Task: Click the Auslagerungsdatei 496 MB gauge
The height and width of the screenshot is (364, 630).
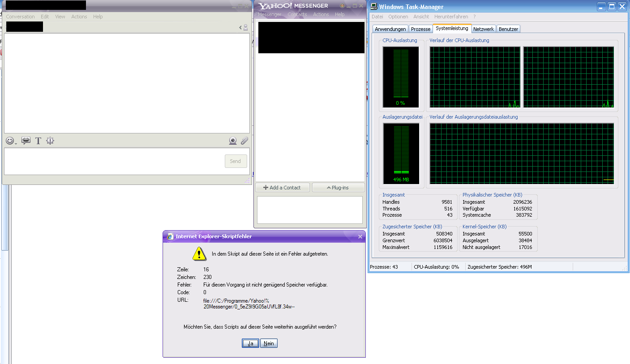Action: pyautogui.click(x=401, y=154)
